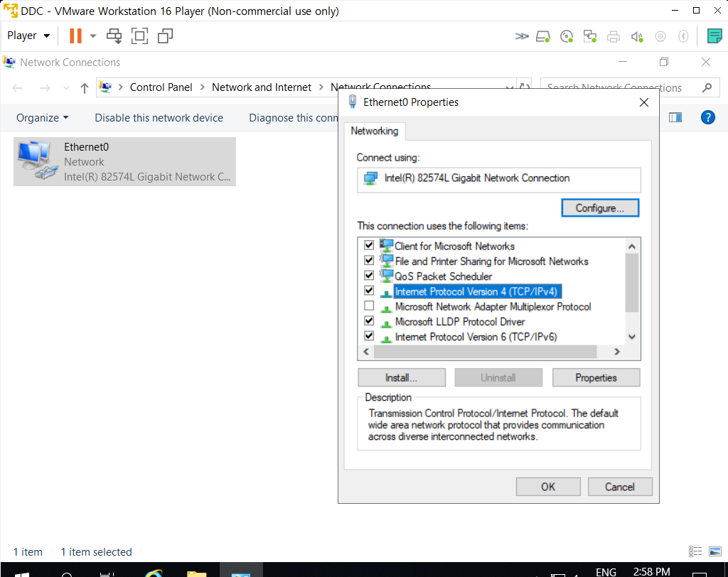Click the CD/DVD drive device icon
The image size is (728, 577).
[x=567, y=36]
